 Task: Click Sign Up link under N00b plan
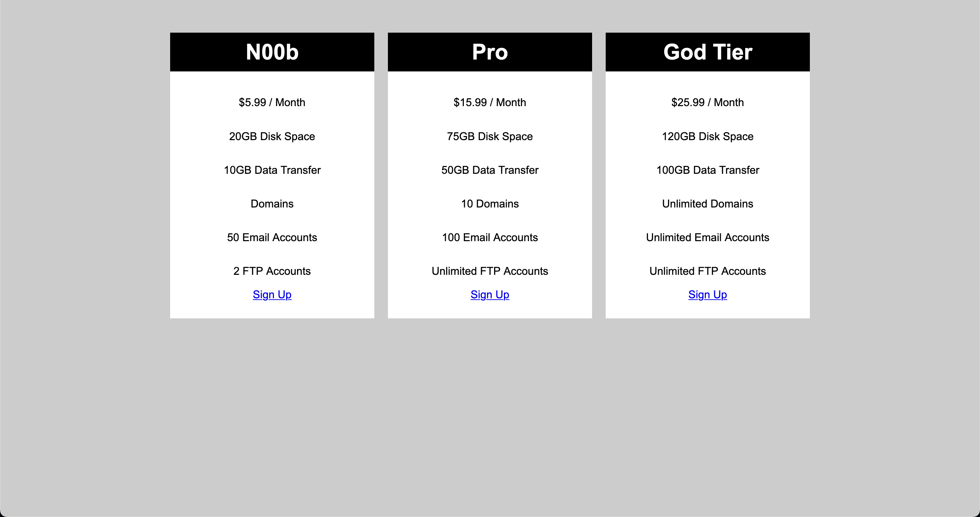[272, 296]
